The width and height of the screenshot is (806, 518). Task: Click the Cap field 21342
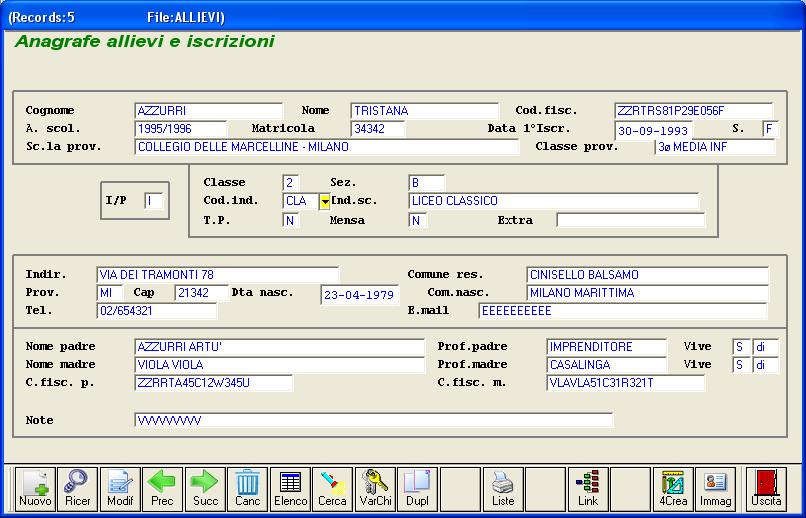[x=202, y=293]
